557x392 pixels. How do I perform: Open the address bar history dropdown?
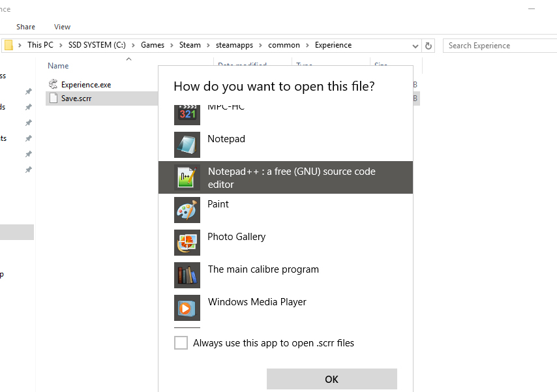pyautogui.click(x=415, y=46)
